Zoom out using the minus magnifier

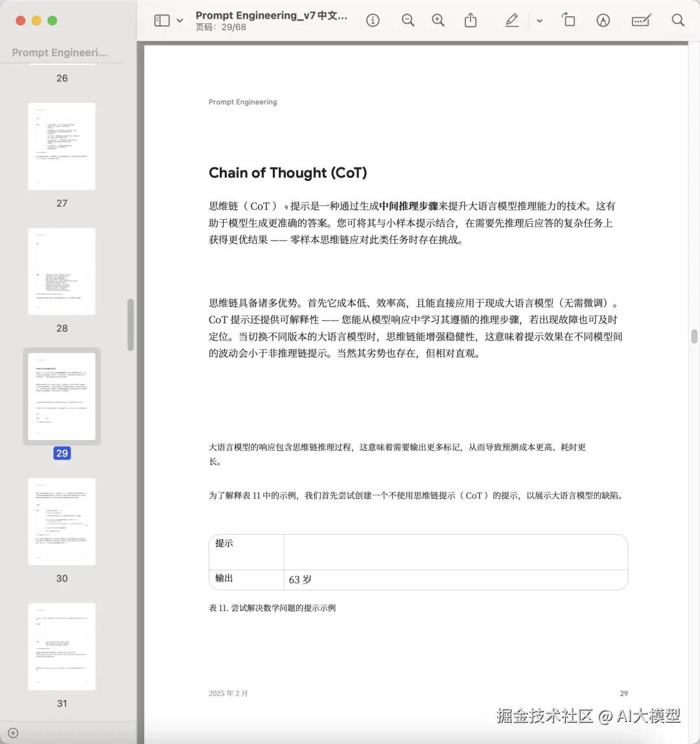click(408, 21)
